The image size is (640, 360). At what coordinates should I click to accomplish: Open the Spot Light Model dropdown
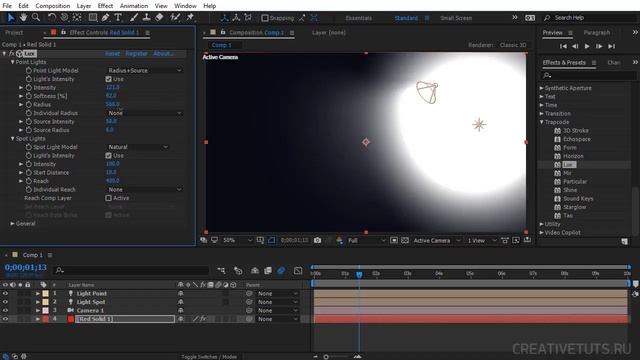pos(138,147)
